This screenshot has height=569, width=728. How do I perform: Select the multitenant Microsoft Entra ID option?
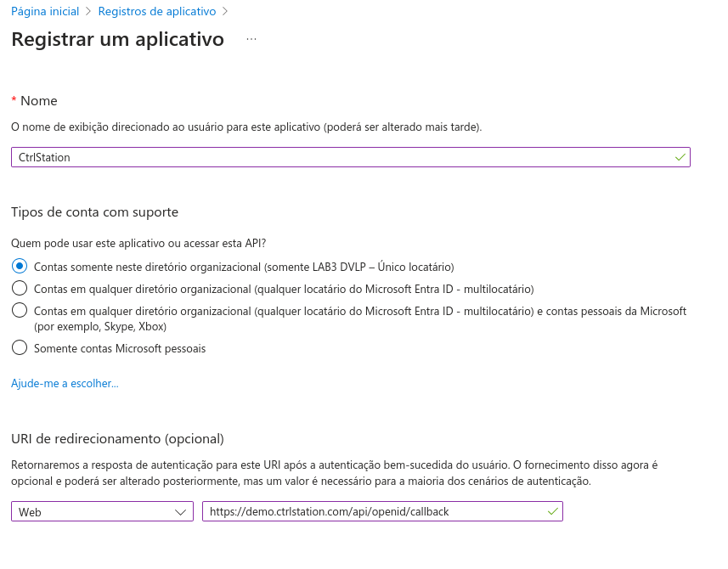20,289
